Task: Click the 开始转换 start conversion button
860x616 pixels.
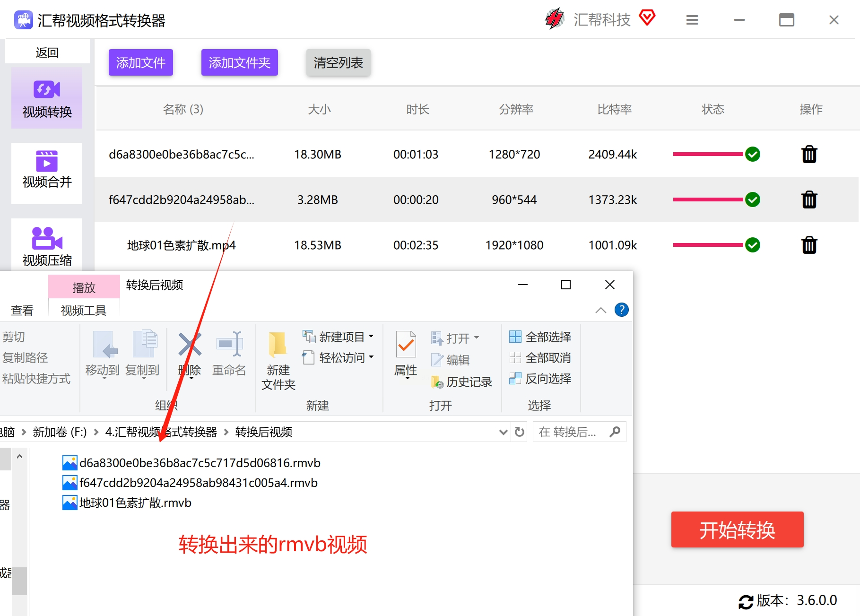Action: [737, 529]
